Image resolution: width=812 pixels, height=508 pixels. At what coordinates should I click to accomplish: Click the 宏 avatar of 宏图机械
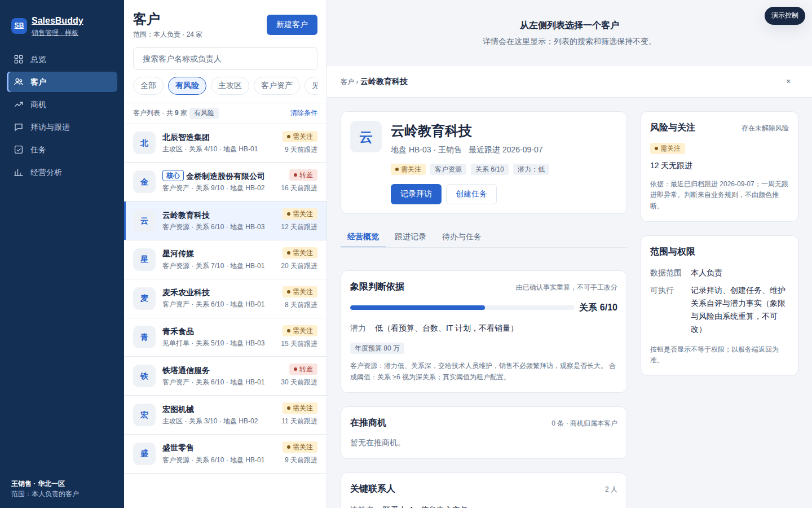(x=144, y=415)
